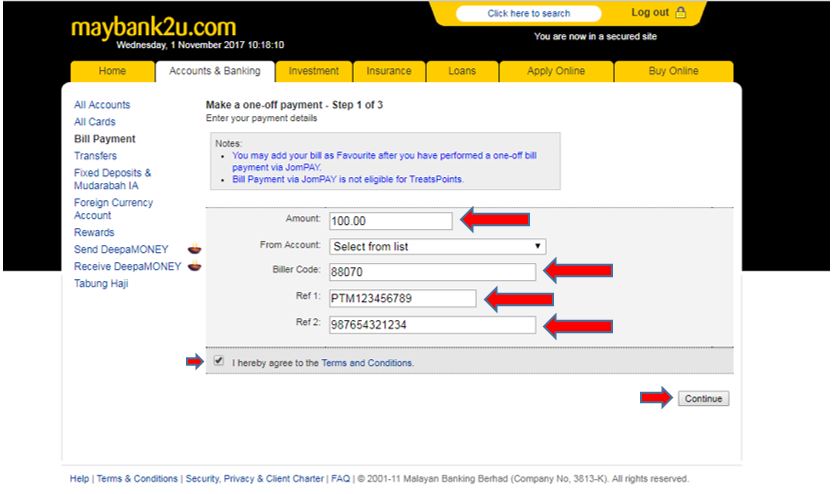Open Fixed Deposits & Mudarabah IA
Image resolution: width=834 pixels, height=494 pixels.
click(x=112, y=179)
